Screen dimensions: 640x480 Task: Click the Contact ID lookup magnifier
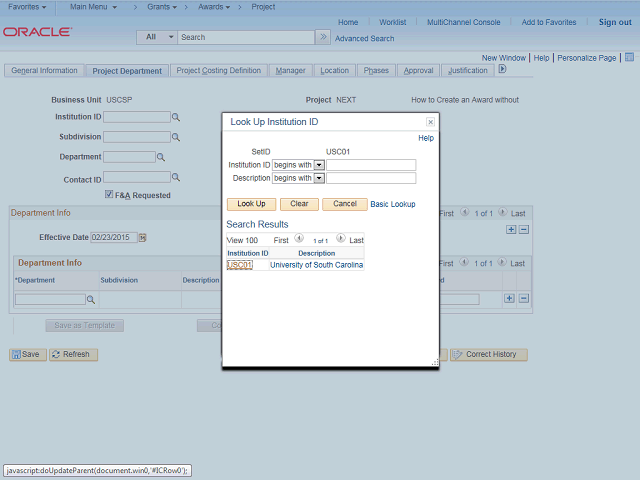[x=176, y=179]
